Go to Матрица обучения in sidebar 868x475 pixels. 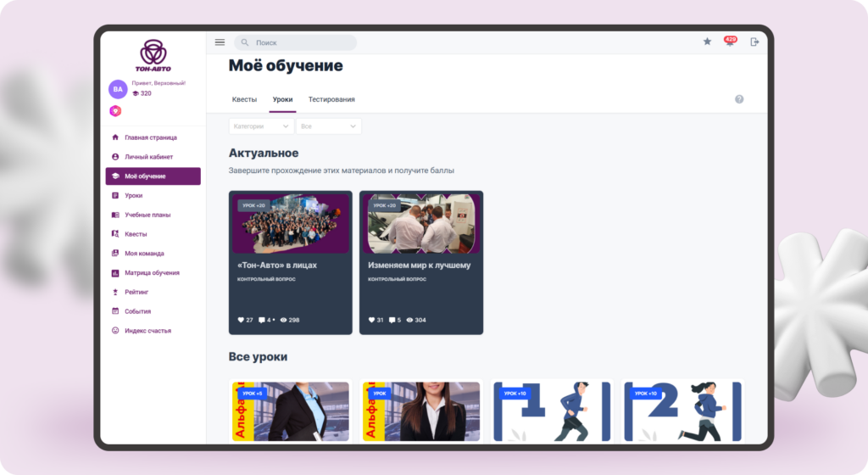point(152,273)
